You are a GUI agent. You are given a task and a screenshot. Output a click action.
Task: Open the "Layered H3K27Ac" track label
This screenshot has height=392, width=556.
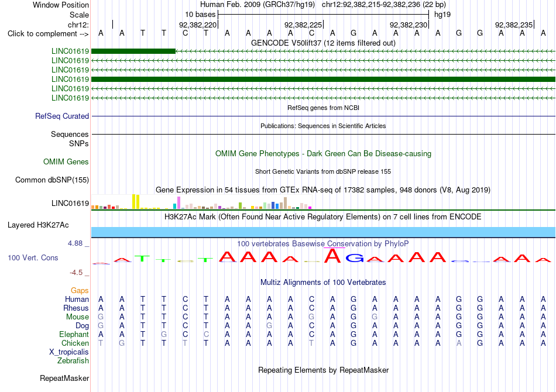coord(38,225)
